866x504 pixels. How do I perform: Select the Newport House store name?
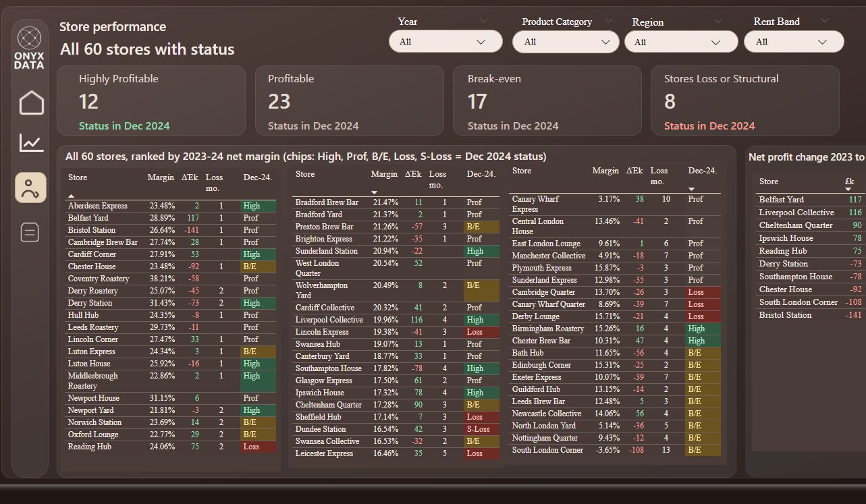[x=94, y=398]
